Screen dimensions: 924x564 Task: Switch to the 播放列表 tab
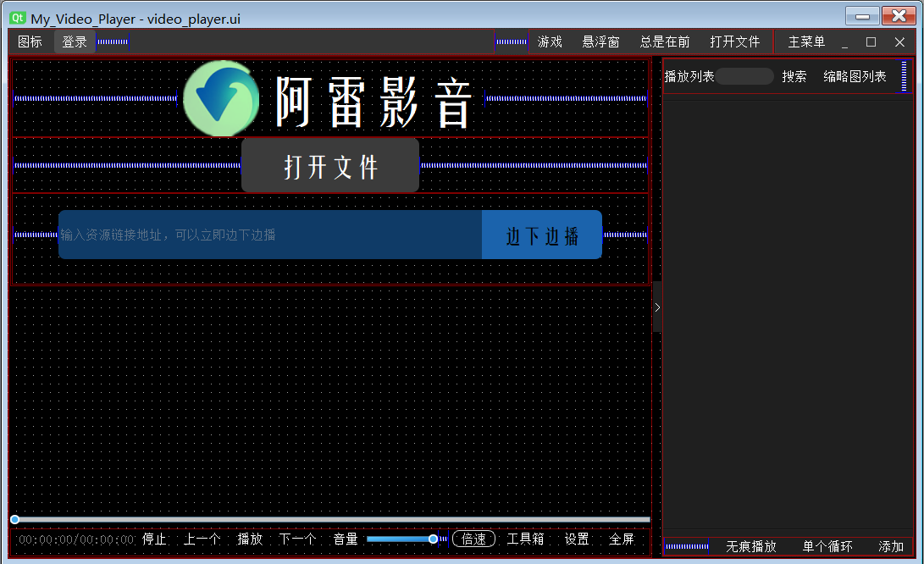(x=689, y=76)
